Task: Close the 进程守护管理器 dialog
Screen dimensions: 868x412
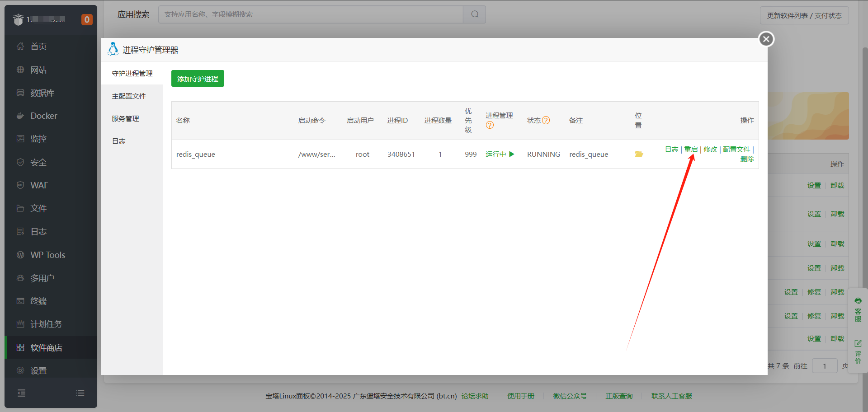Action: point(766,39)
